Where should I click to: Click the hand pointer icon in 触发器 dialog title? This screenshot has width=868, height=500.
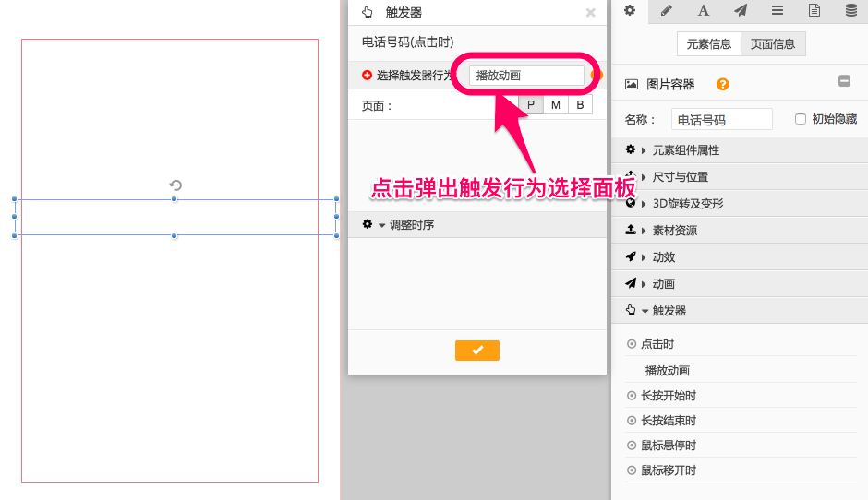pyautogui.click(x=367, y=12)
